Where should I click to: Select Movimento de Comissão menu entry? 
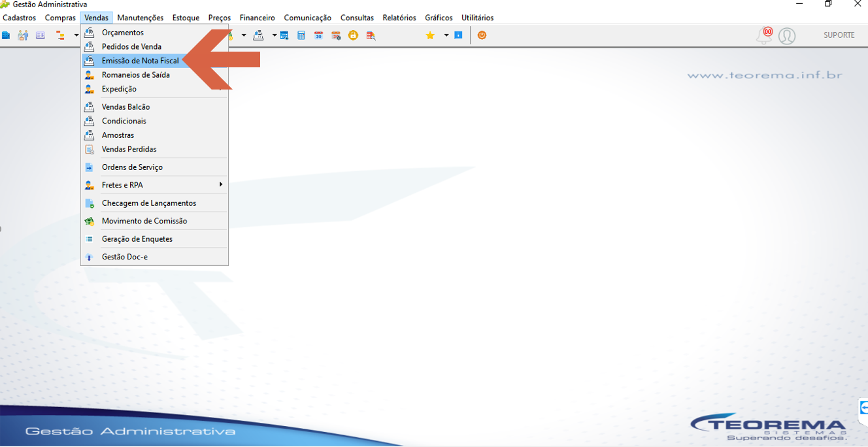click(154, 221)
